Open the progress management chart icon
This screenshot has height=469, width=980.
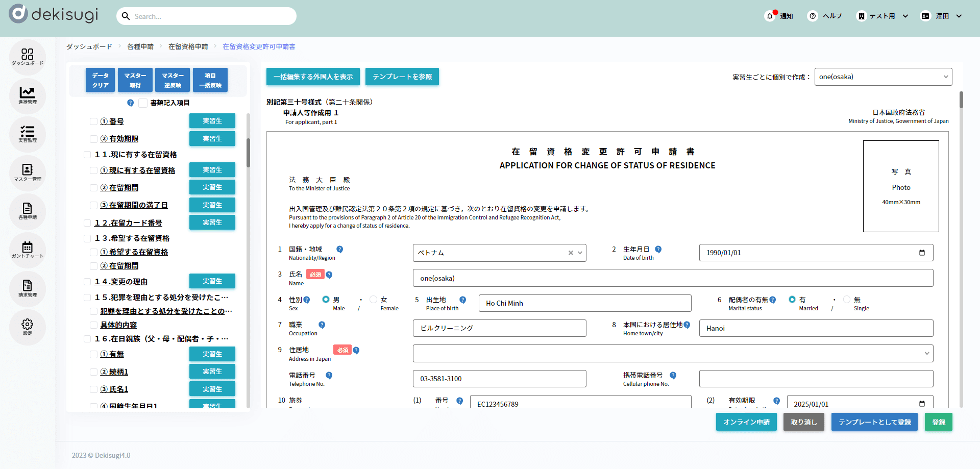tap(28, 95)
